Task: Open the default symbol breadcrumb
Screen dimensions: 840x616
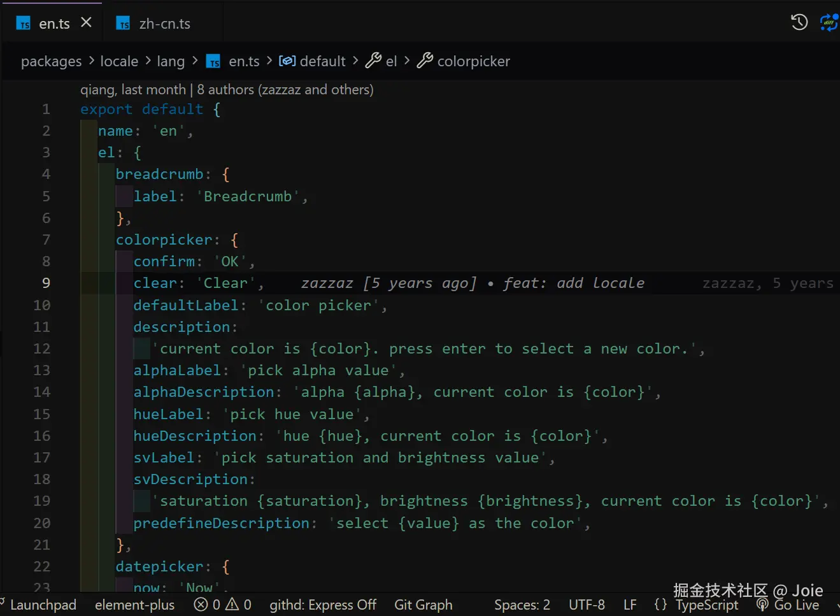Action: coord(322,61)
